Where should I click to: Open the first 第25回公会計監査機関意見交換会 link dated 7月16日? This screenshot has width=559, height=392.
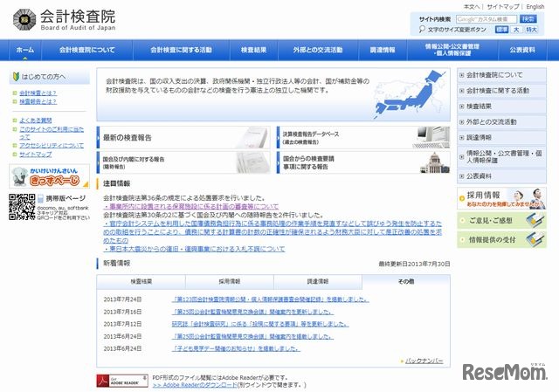click(x=252, y=312)
